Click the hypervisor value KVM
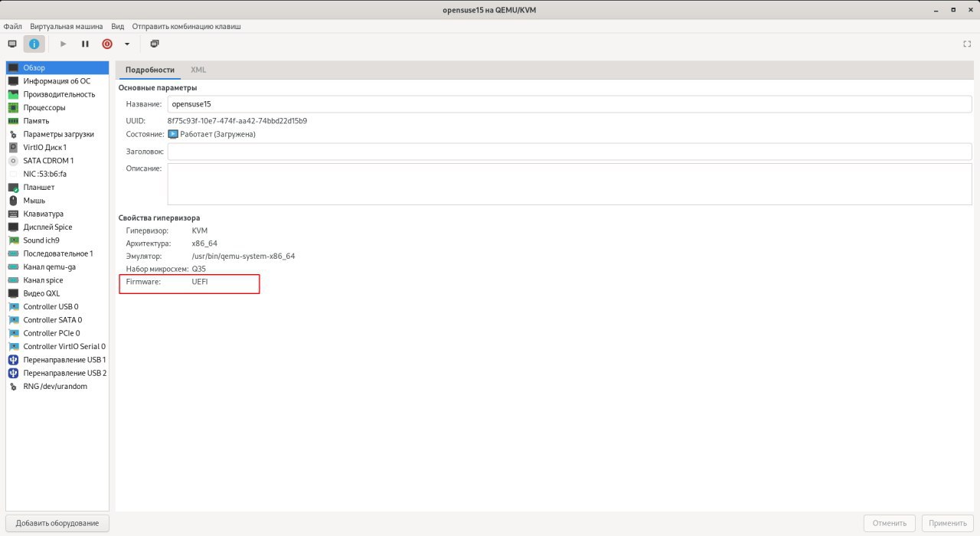Screen dimensions: 980x536 [200, 230]
